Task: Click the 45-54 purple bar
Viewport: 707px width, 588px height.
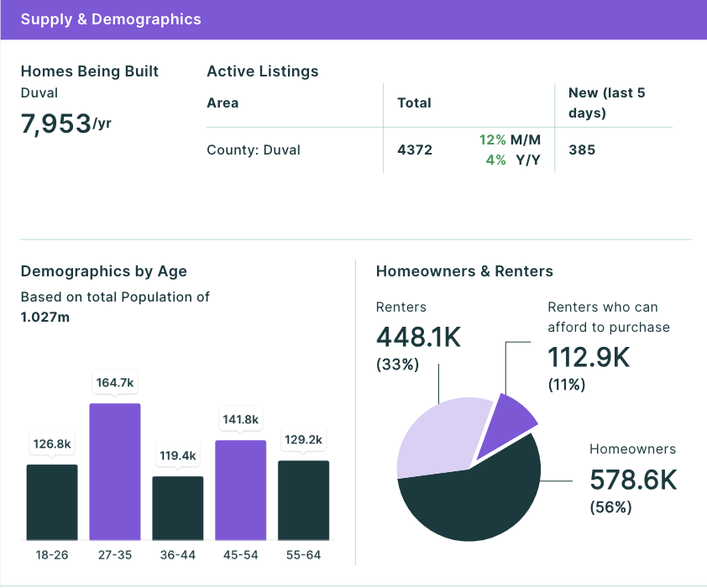Action: [241, 491]
